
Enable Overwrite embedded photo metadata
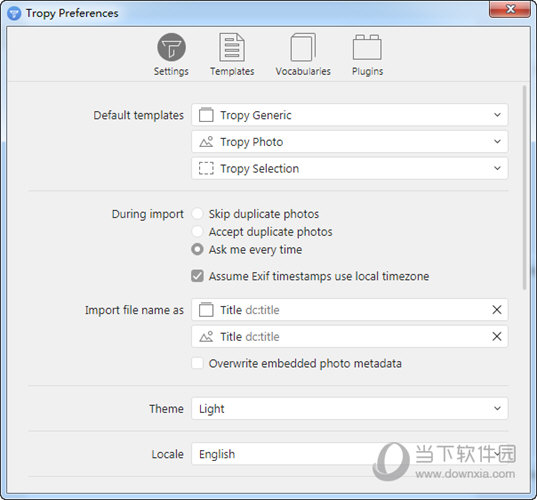tap(197, 363)
